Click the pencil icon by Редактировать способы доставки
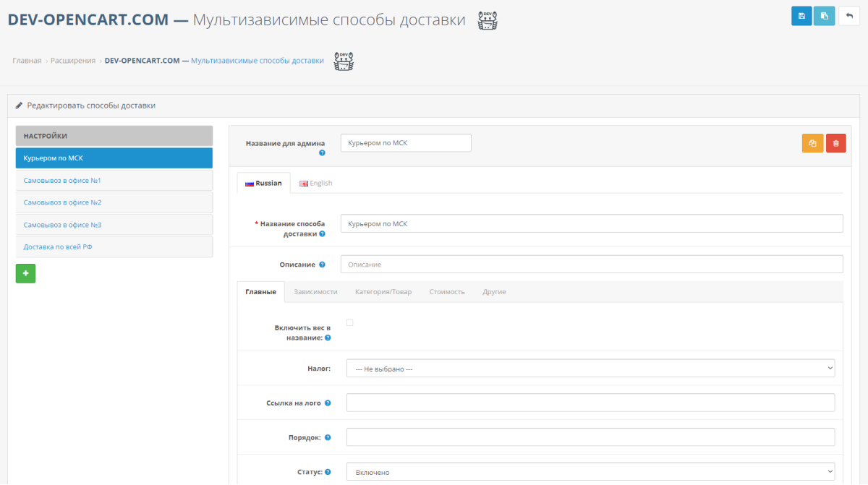Screen dimensions: 868x485 (x=19, y=106)
